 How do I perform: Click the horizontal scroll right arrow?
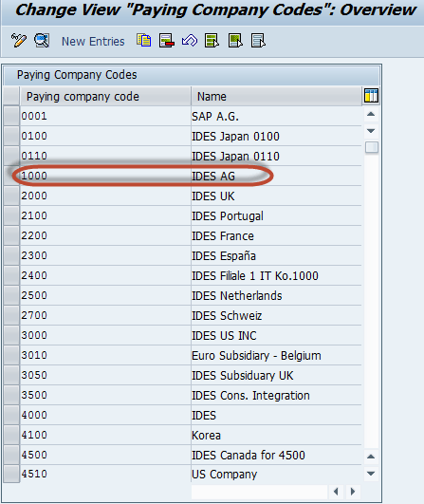(x=353, y=492)
